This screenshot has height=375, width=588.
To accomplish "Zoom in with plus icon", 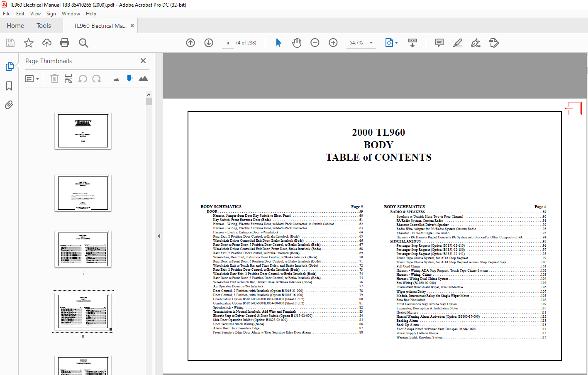I will 333,43.
